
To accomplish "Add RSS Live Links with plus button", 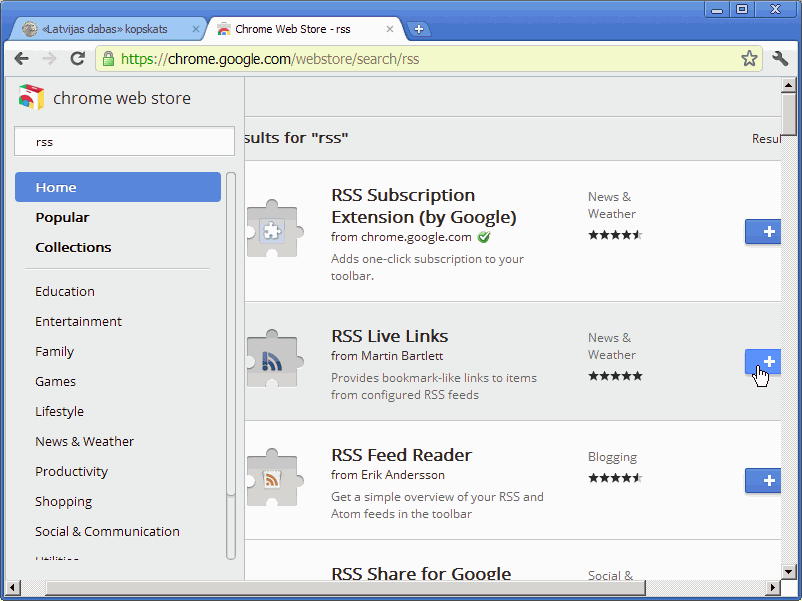I will pos(763,362).
